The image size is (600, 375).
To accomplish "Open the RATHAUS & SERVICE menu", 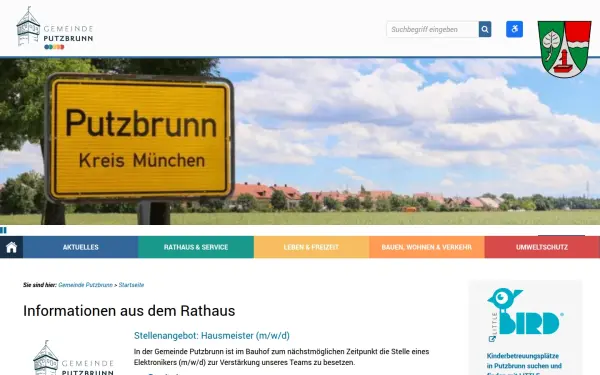I will [196, 247].
